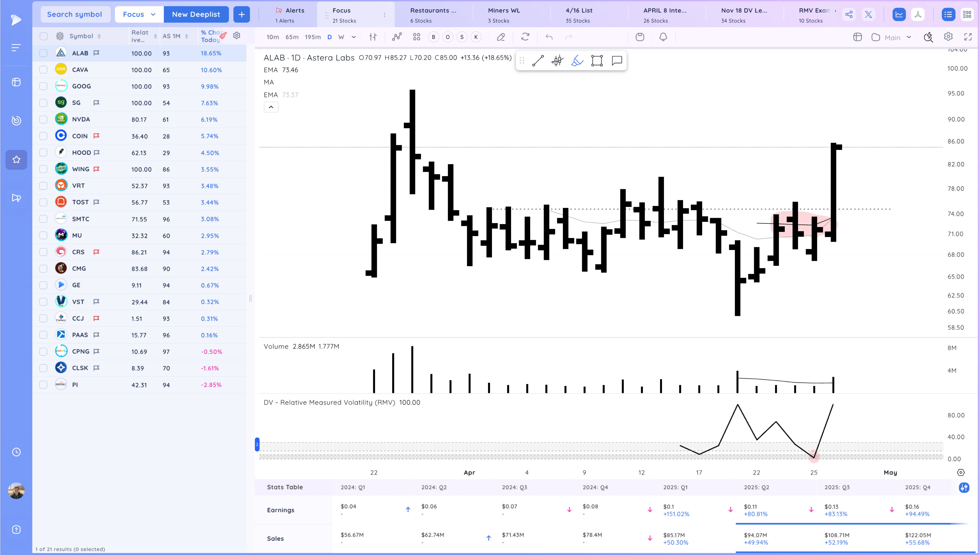This screenshot has width=980, height=555.
Task: Open the chart settings gear icon
Action: pos(948,36)
